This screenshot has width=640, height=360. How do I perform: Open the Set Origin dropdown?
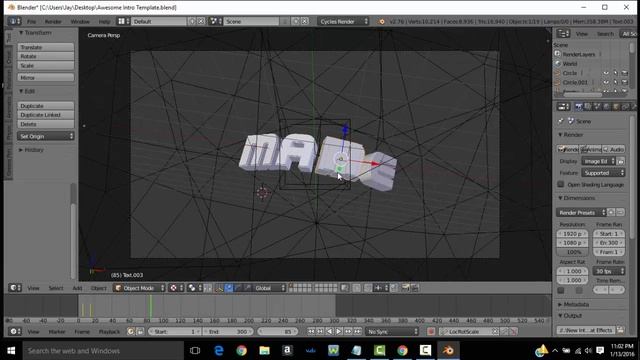coord(45,136)
